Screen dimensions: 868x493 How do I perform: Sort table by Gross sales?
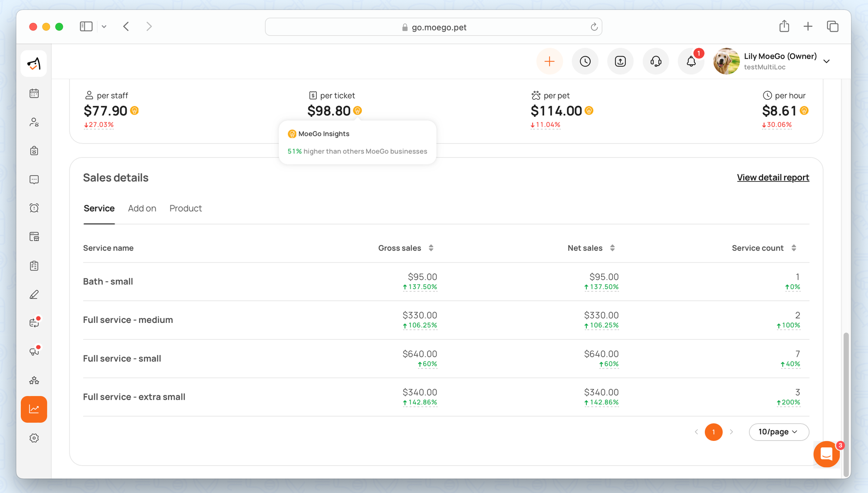[431, 248]
